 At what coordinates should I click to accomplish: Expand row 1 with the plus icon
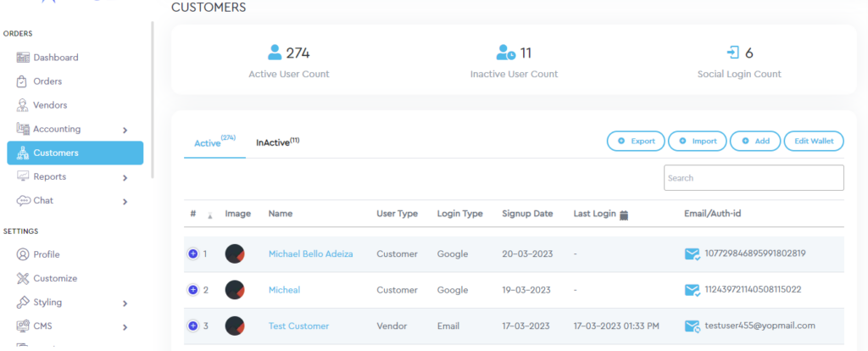(x=192, y=253)
